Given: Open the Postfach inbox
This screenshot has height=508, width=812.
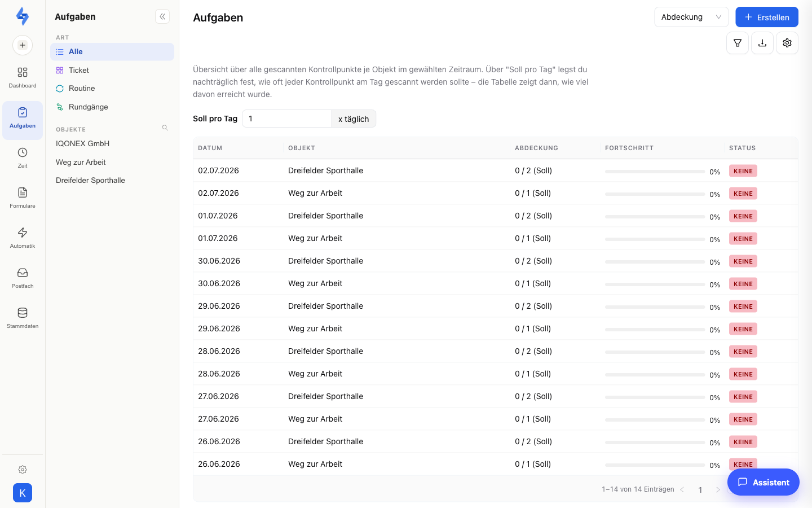Looking at the screenshot, I should pyautogui.click(x=23, y=278).
